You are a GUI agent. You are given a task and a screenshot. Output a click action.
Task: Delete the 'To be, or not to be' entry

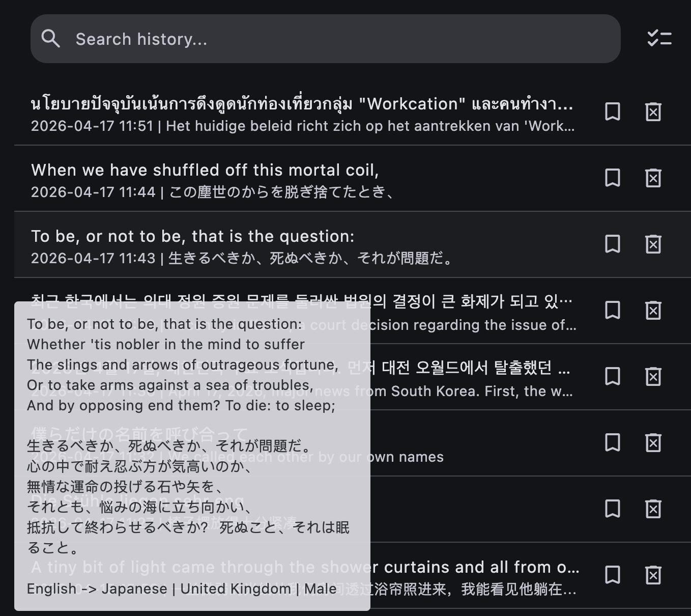point(653,244)
